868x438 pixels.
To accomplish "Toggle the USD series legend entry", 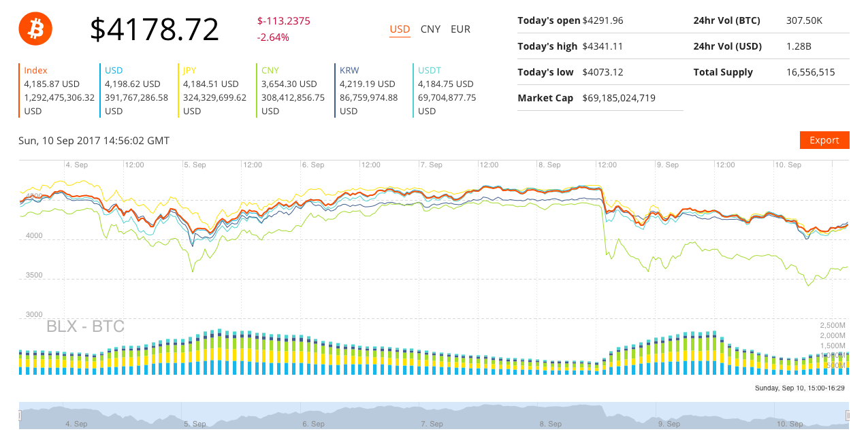I will click(x=114, y=70).
